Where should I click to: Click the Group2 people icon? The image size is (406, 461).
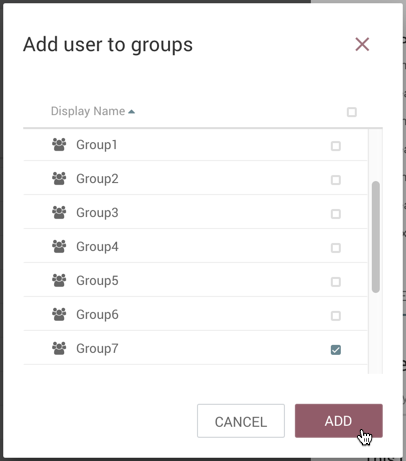(x=59, y=179)
